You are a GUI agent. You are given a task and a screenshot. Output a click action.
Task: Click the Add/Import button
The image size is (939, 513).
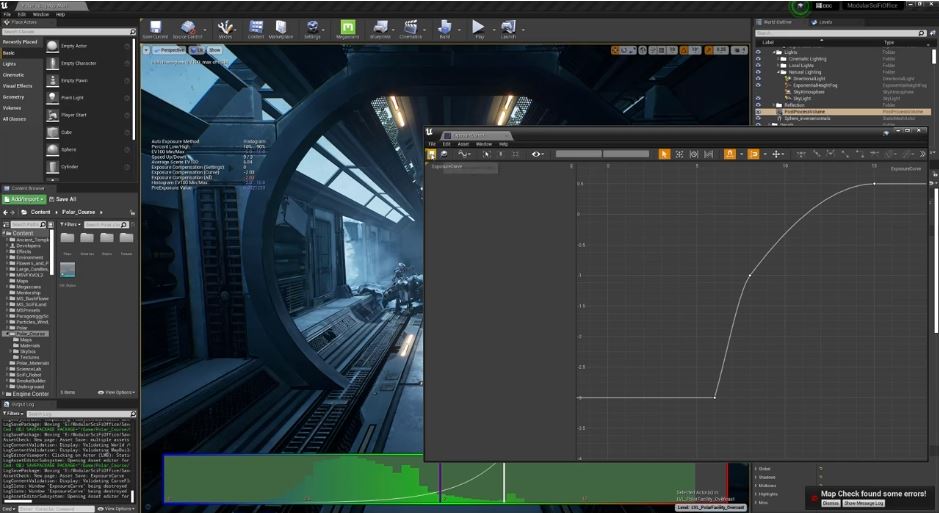pos(22,199)
